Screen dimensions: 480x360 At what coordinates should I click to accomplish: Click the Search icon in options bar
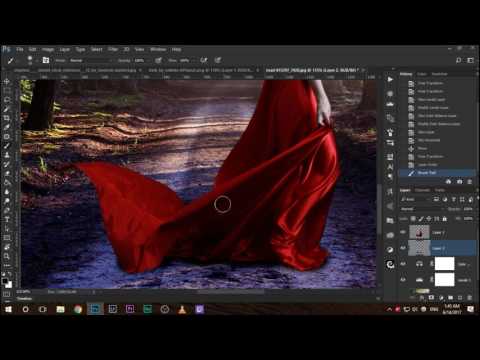pos(459,60)
